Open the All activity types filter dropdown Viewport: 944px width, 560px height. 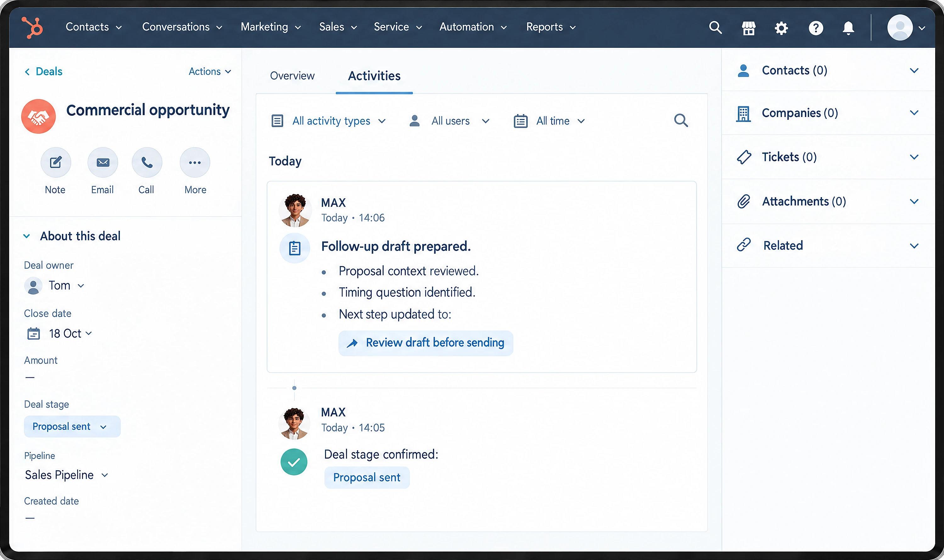tap(329, 121)
